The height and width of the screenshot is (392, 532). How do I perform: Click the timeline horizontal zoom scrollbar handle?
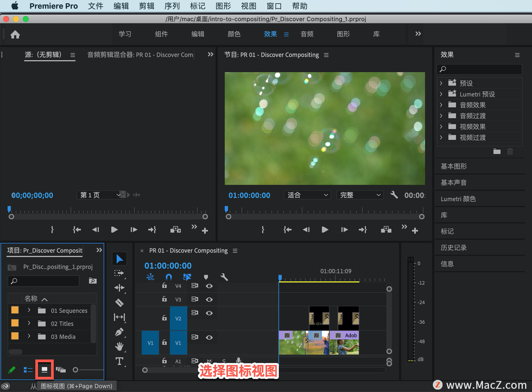145,370
